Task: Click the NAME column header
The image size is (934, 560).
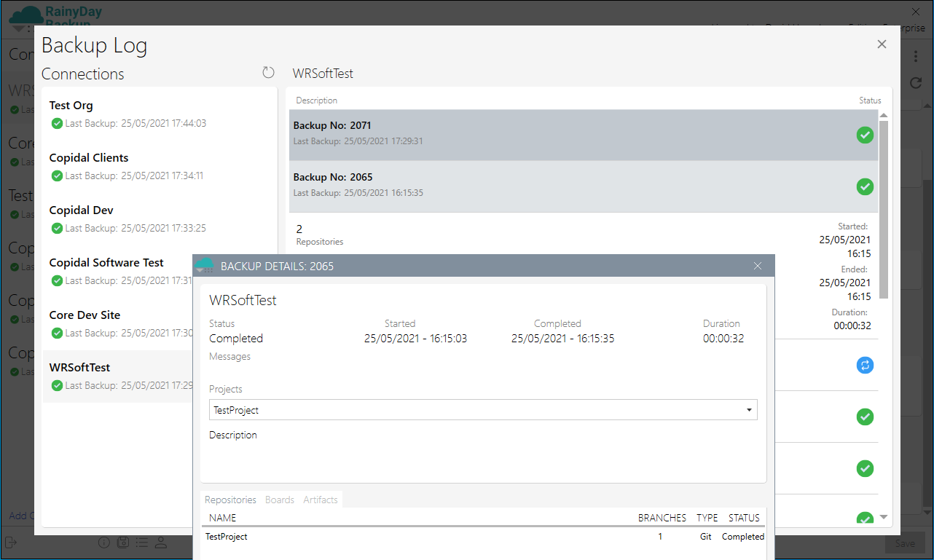Action: (222, 518)
